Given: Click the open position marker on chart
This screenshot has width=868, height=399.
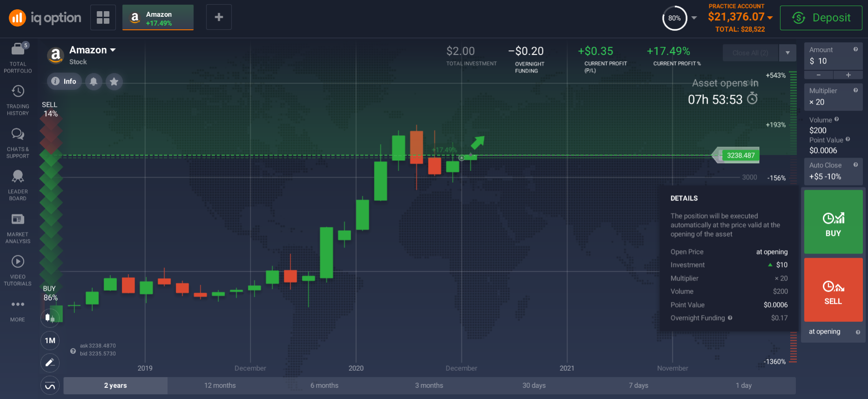Looking at the screenshot, I should (x=461, y=158).
